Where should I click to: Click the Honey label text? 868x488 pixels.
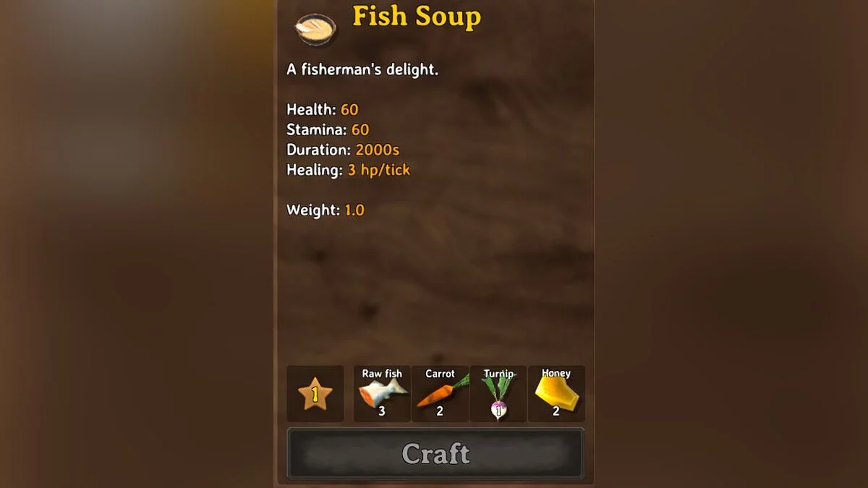click(556, 373)
